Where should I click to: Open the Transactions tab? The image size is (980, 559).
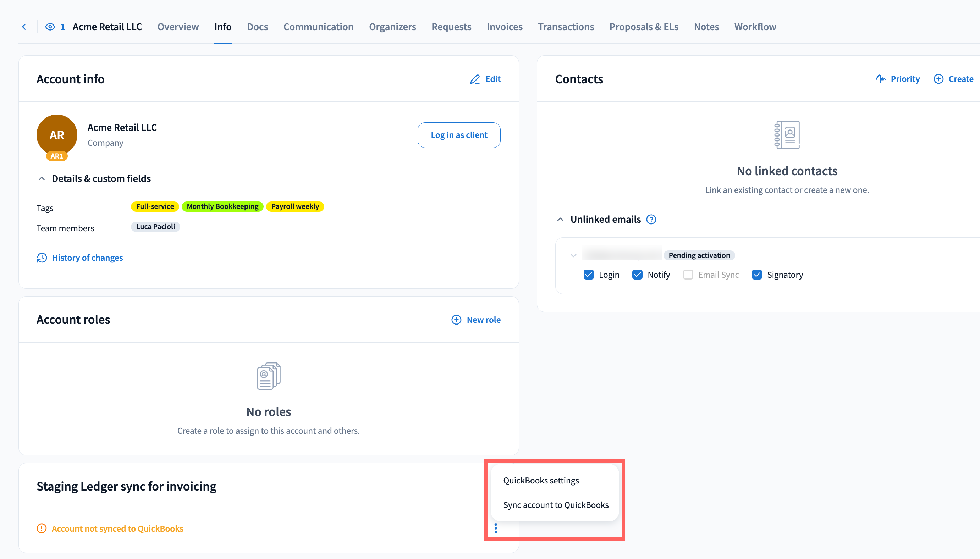point(566,27)
